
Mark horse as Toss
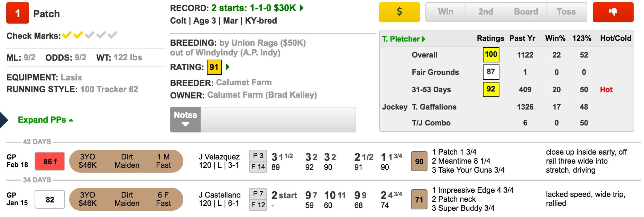[566, 12]
